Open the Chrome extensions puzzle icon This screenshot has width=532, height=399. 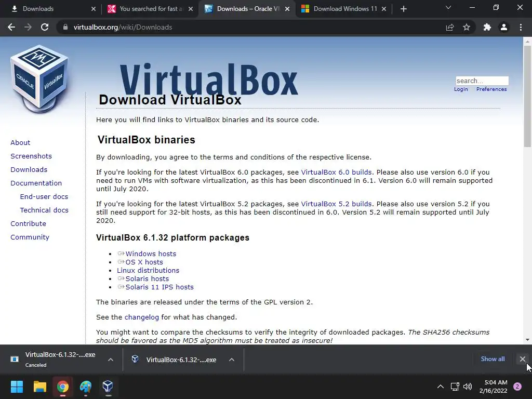pos(487,27)
